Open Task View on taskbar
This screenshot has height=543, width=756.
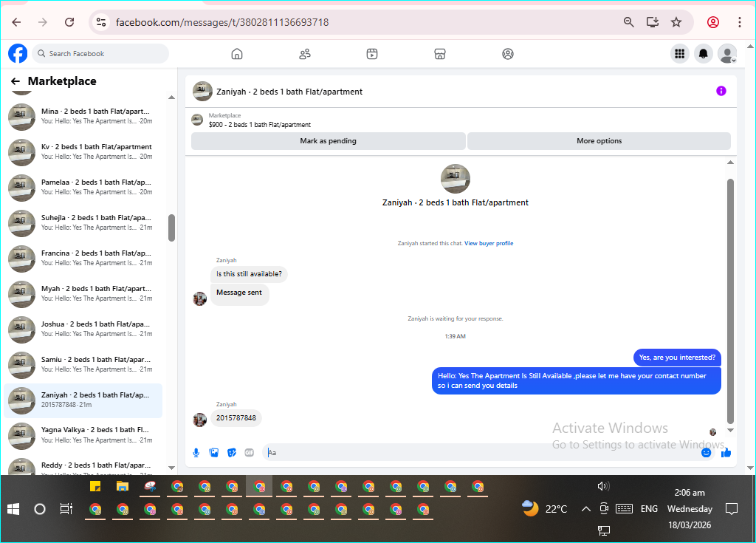tap(66, 509)
